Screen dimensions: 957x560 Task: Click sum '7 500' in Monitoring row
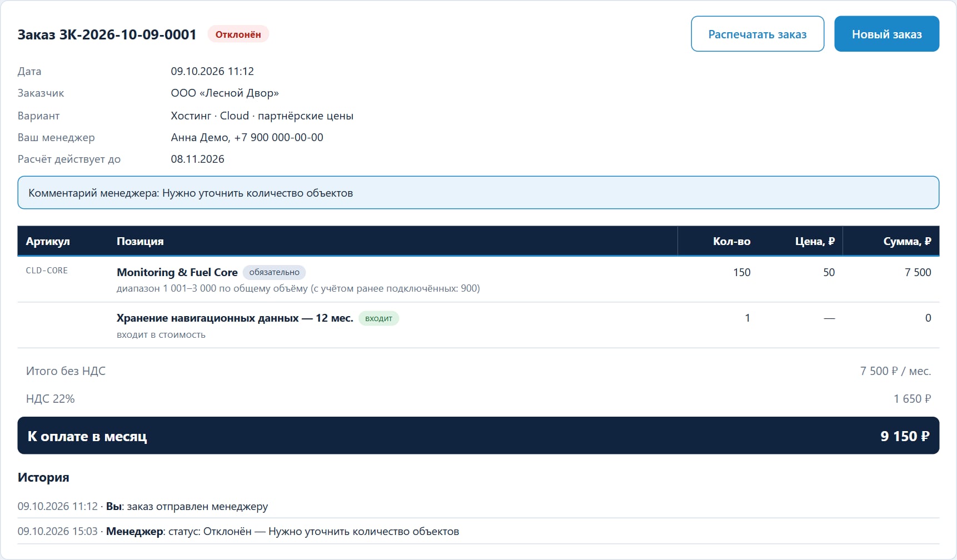[x=918, y=272]
